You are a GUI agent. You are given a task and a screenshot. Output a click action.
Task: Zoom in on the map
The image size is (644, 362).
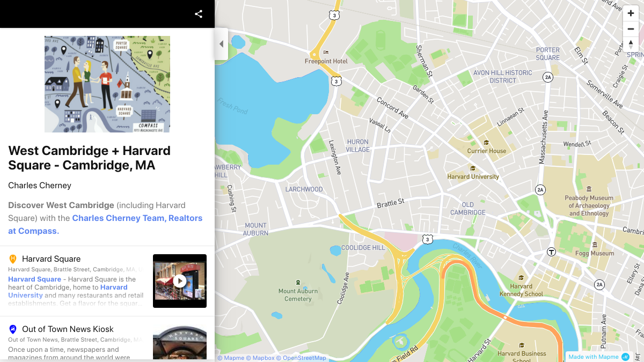click(x=631, y=14)
